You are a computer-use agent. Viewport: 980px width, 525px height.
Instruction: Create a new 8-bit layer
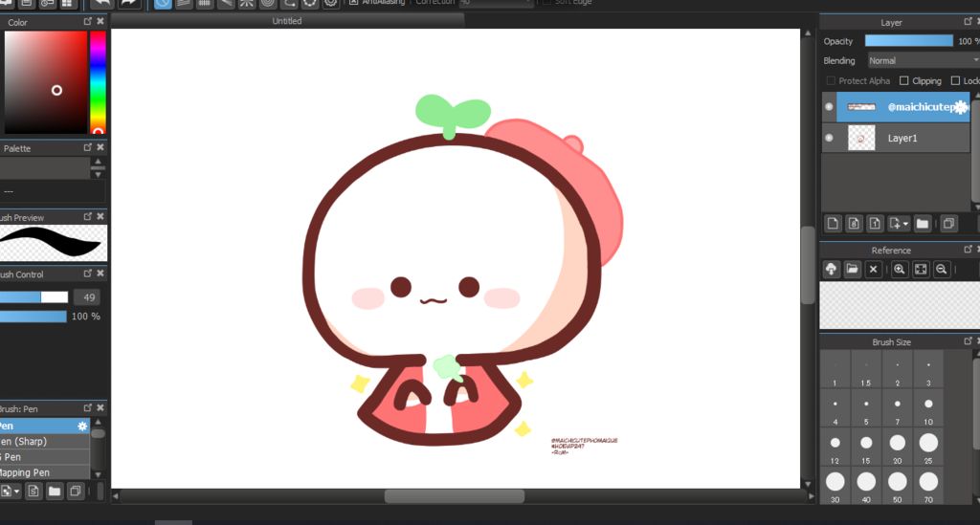(854, 224)
